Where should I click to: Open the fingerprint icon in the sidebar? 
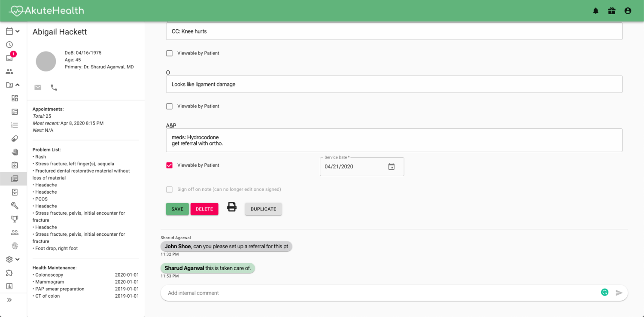click(15, 246)
